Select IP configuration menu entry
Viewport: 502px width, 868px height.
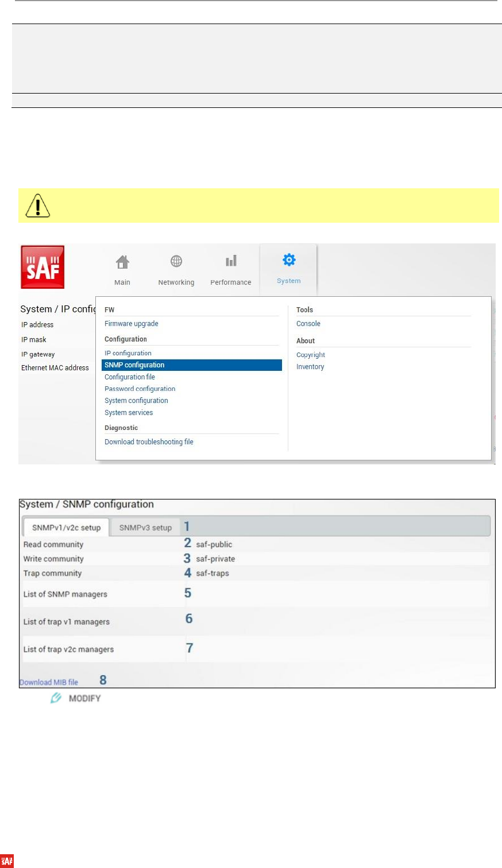[x=128, y=353]
